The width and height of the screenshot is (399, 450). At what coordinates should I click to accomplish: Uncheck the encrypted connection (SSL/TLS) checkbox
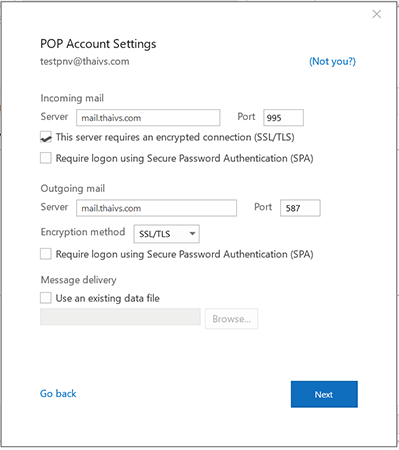[x=46, y=137]
